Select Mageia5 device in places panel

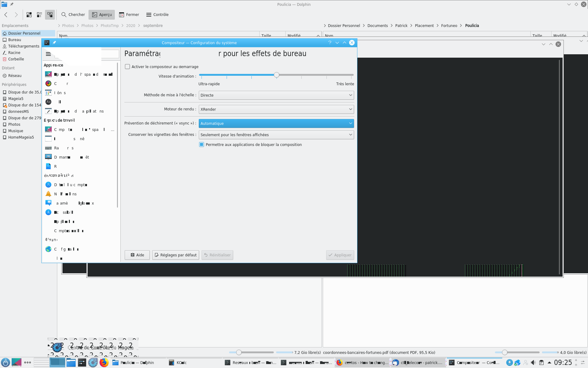click(21, 98)
